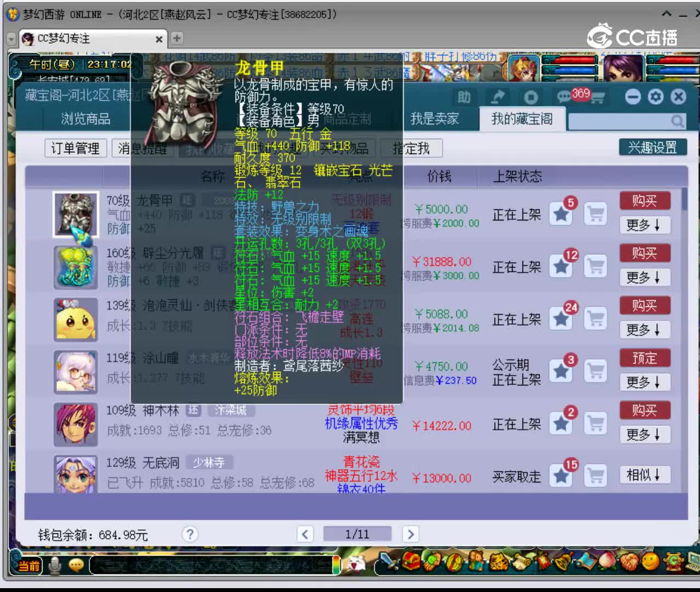The image size is (700, 592).
Task: Click 购买 for 泡泡灵仙 pet
Action: click(x=645, y=305)
